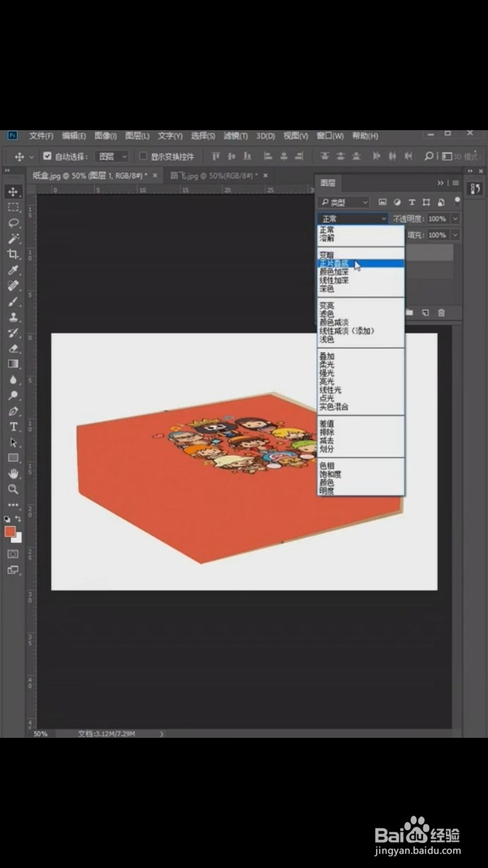Viewport: 488px width, 868px height.
Task: Turn layer filtering switch on or off
Action: tap(457, 201)
